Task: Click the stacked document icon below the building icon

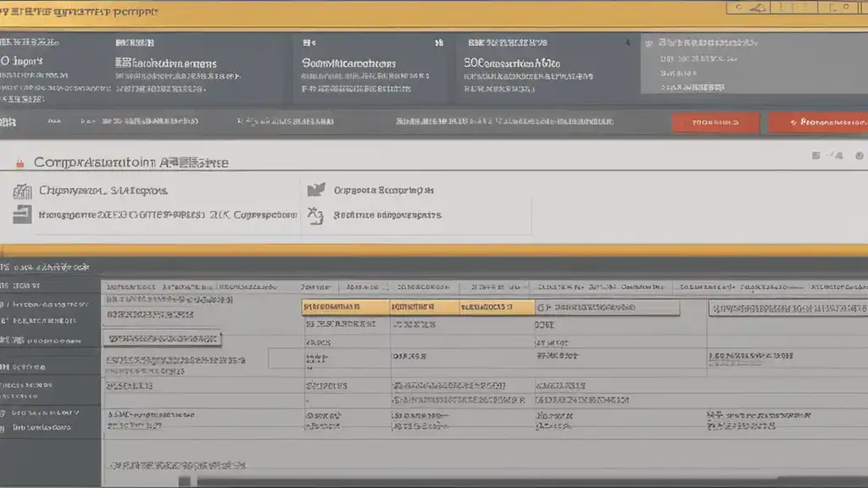Action: [22, 214]
